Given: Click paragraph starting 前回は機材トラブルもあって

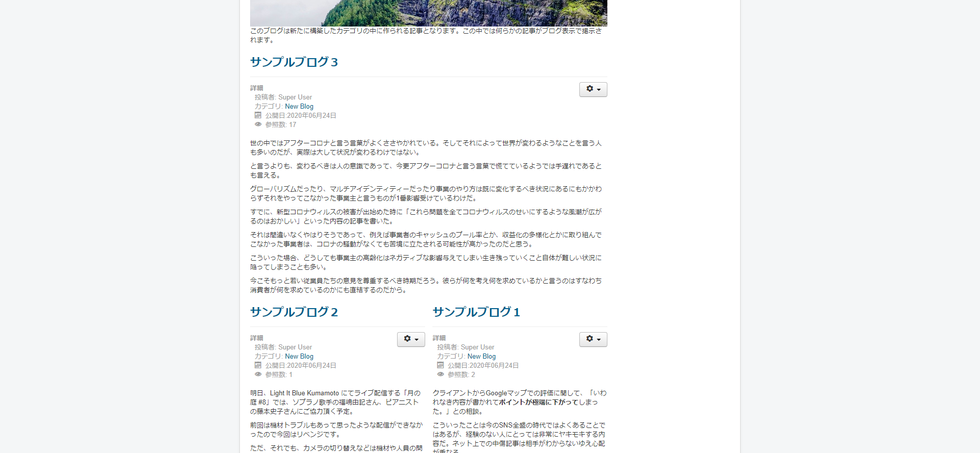Looking at the screenshot, I should [x=337, y=430].
